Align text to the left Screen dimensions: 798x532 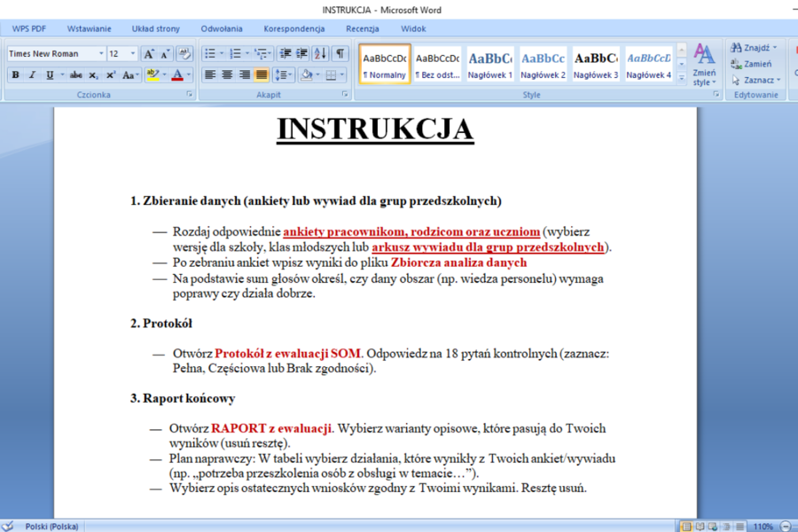[209, 74]
